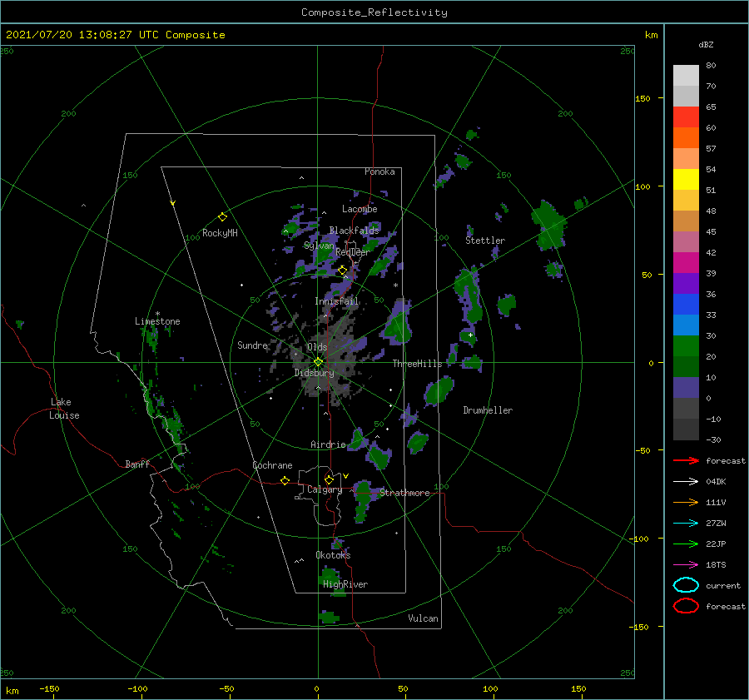Image resolution: width=749 pixels, height=700 pixels.
Task: Select the bright green 30–20 dBZ swatch
Action: (686, 346)
